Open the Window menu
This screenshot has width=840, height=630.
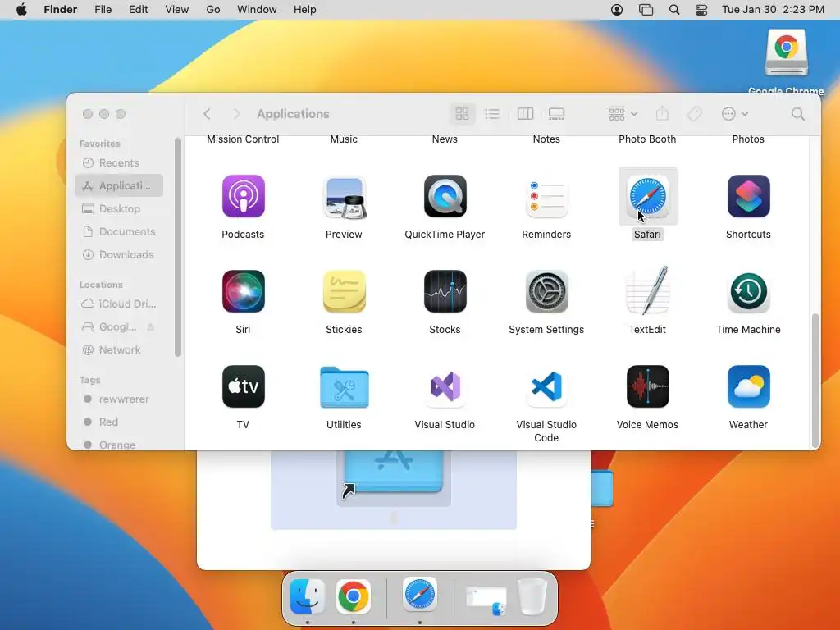coord(257,10)
